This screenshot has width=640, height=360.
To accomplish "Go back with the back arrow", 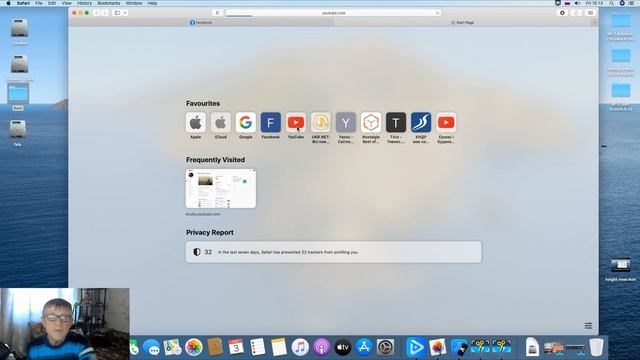I will coord(96,13).
